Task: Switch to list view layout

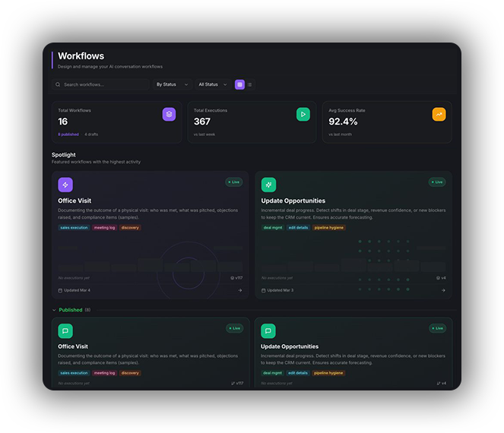Action: click(x=249, y=84)
